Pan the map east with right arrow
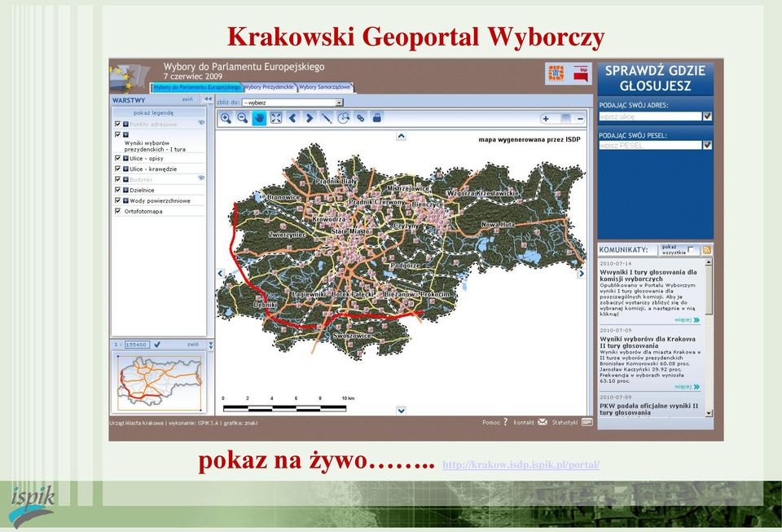Viewport: 782px width, 532px height. click(x=581, y=273)
